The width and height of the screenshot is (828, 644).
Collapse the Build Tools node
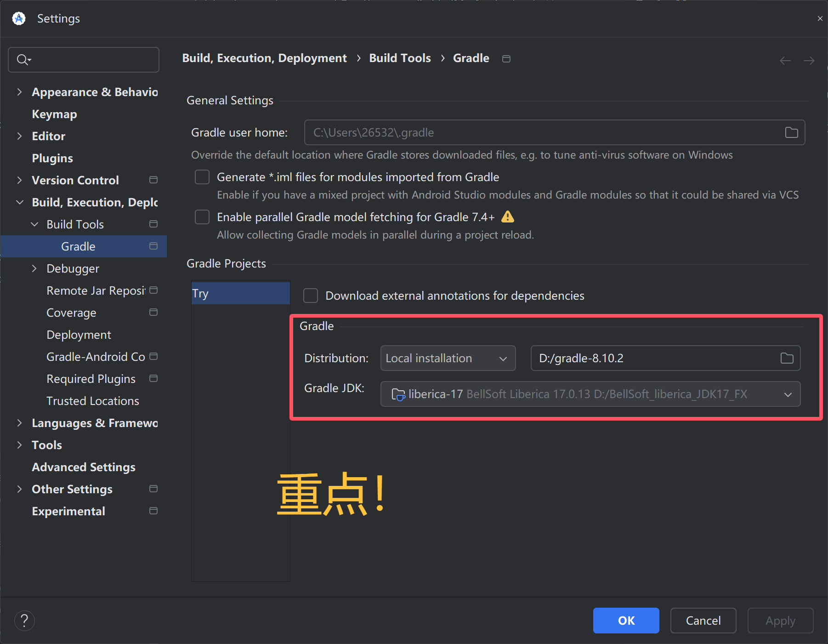click(34, 224)
